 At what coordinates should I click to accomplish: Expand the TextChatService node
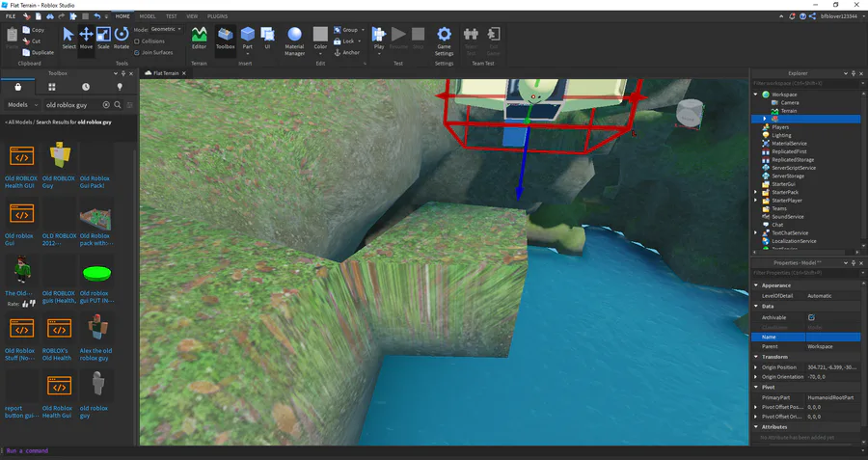click(755, 233)
